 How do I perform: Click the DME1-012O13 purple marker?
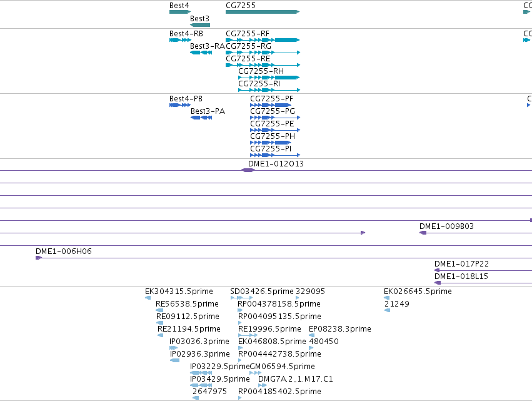(248, 170)
